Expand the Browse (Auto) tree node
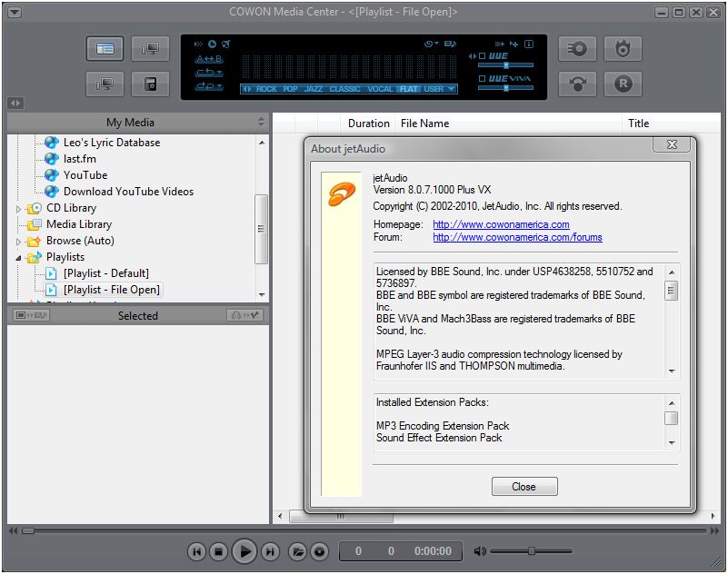The height and width of the screenshot is (574, 728). [18, 242]
